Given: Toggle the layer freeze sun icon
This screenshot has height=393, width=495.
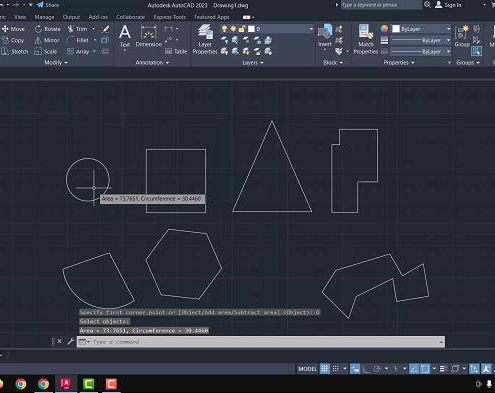Looking at the screenshot, I should click(x=233, y=29).
